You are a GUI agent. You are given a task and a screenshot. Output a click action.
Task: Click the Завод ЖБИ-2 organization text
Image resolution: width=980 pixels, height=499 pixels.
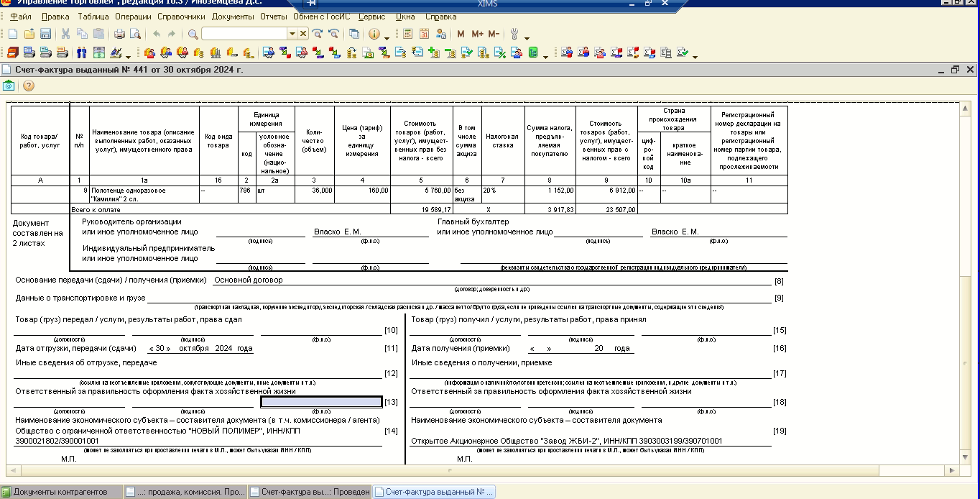click(567, 441)
